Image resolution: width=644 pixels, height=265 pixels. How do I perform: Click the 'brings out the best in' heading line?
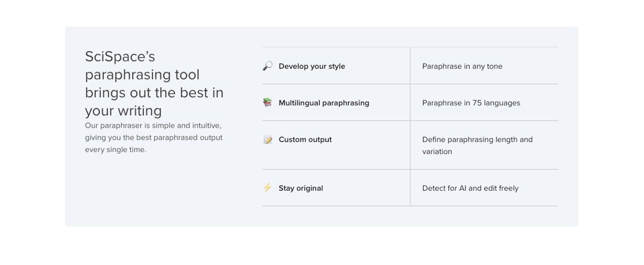154,93
